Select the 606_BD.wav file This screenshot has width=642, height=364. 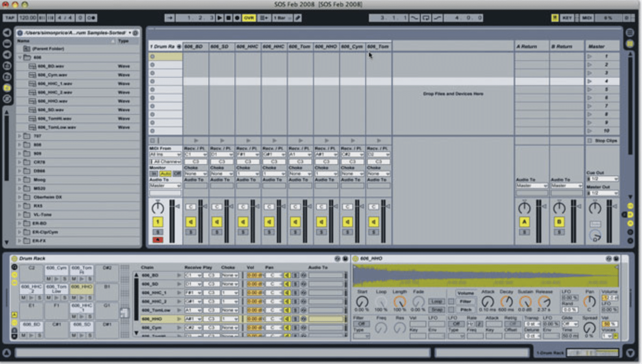click(x=51, y=66)
